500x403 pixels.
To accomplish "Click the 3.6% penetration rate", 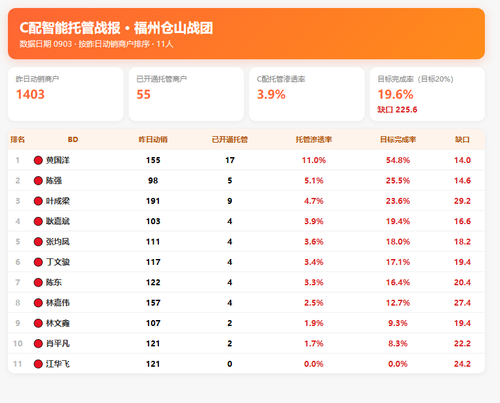I will click(x=314, y=242).
